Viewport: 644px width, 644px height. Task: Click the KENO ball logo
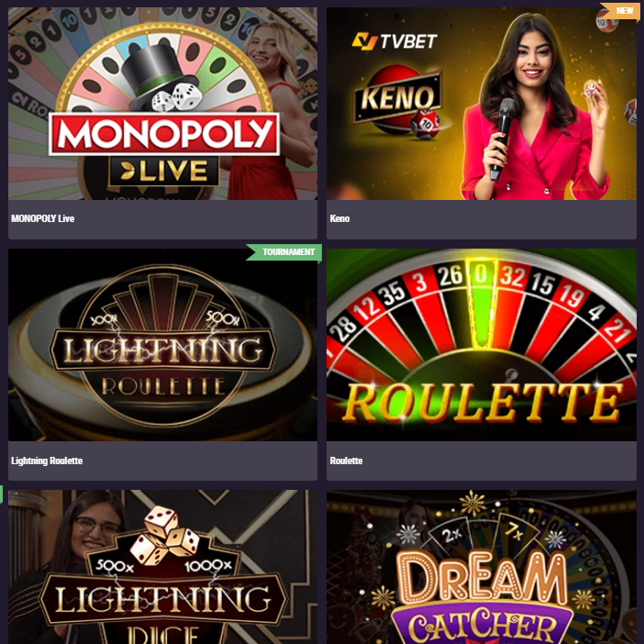point(399,101)
